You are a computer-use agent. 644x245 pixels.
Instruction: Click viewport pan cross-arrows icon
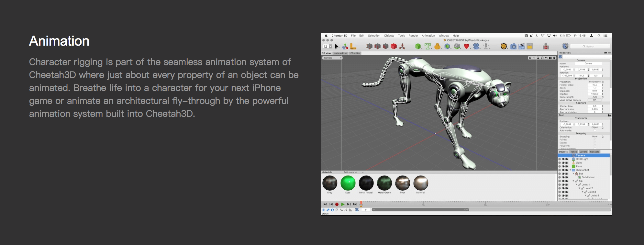(x=534, y=58)
